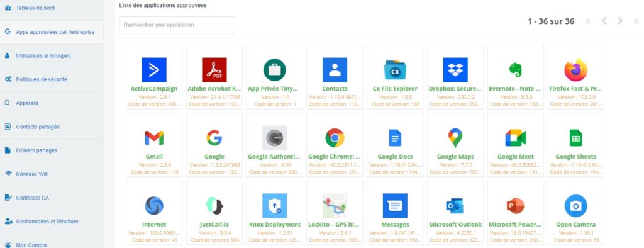Select the Knox Deployment shield icon

click(x=275, y=206)
